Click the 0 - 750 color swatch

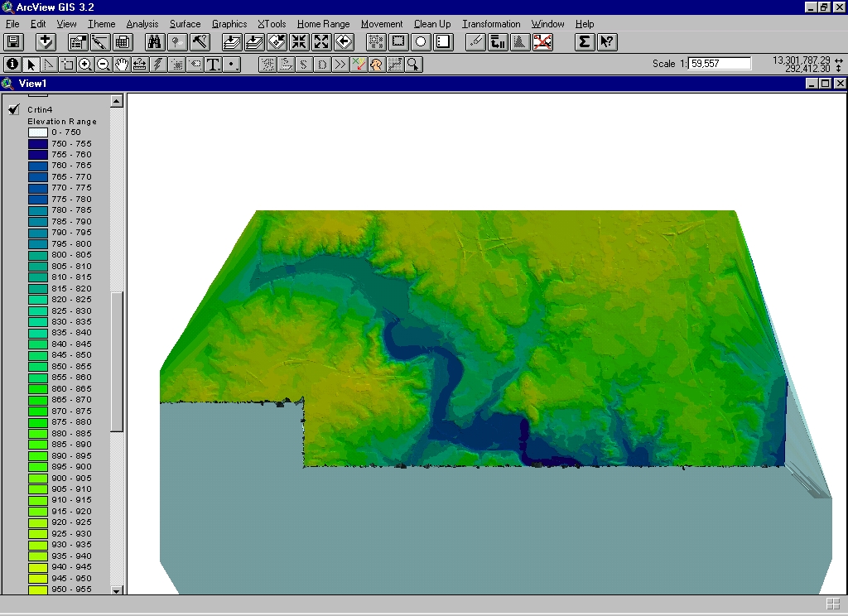click(x=38, y=132)
